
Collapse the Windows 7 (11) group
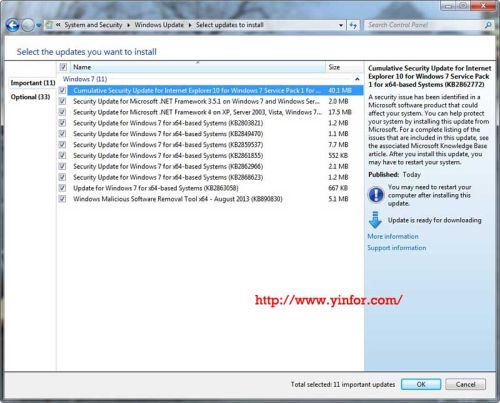pyautogui.click(x=357, y=79)
